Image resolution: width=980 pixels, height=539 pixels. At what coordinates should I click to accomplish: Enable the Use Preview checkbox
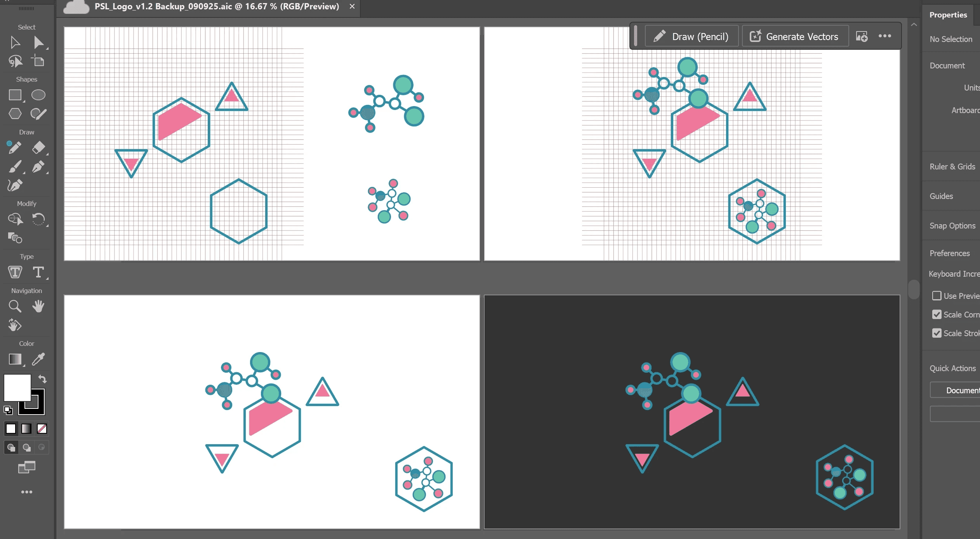pyautogui.click(x=937, y=296)
